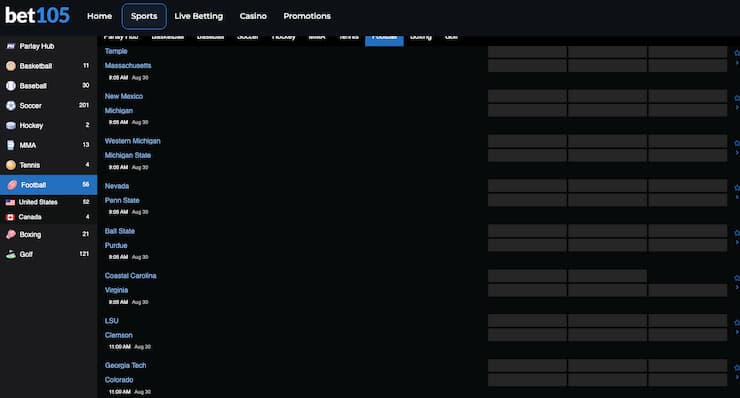Image resolution: width=740 pixels, height=398 pixels.
Task: Go to Home in top navigation
Action: [x=100, y=16]
